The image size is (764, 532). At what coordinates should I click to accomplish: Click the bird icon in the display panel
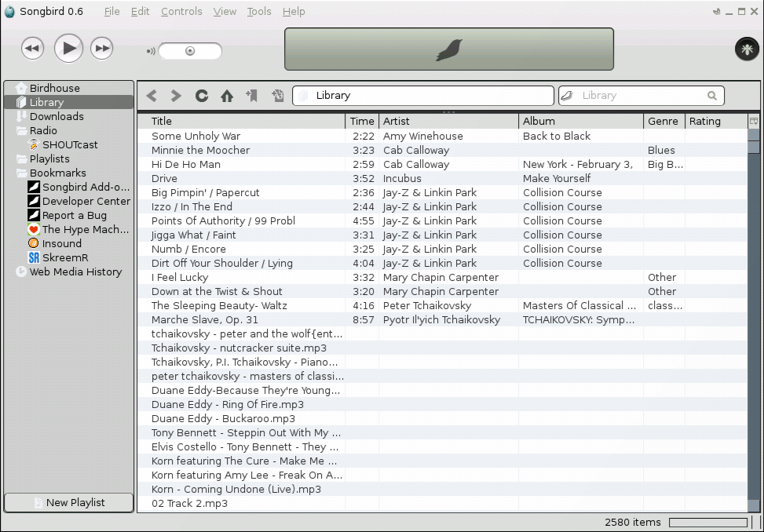pyautogui.click(x=449, y=49)
